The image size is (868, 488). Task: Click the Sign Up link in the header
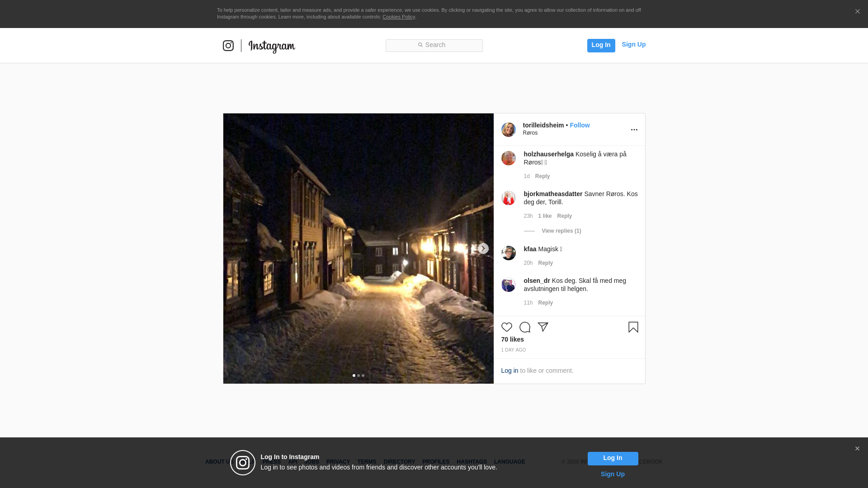[x=633, y=44]
